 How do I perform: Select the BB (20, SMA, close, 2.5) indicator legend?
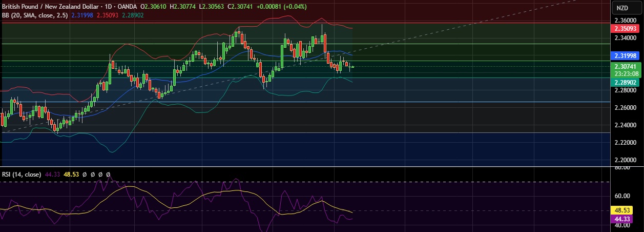click(35, 14)
